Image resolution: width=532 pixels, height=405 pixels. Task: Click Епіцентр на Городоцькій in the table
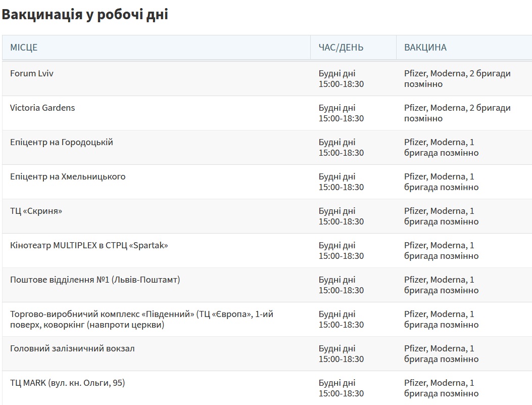(x=62, y=142)
